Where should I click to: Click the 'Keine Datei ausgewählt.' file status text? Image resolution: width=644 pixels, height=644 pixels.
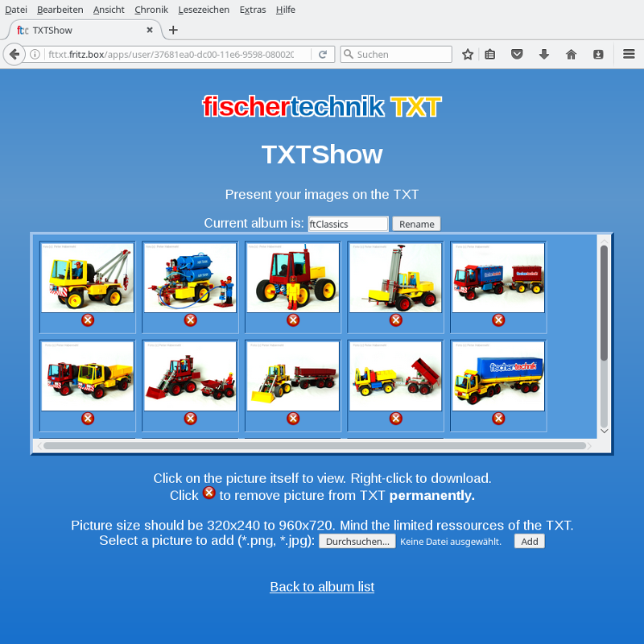451,542
